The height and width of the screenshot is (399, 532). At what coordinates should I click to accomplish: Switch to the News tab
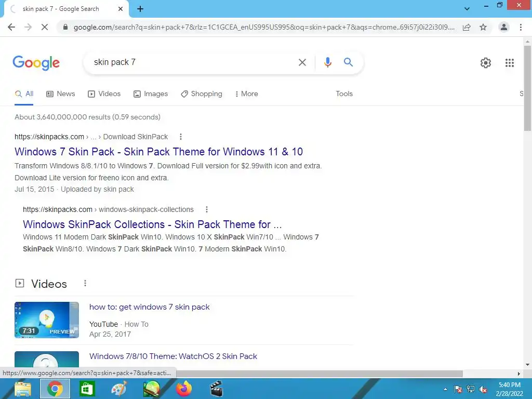point(60,94)
